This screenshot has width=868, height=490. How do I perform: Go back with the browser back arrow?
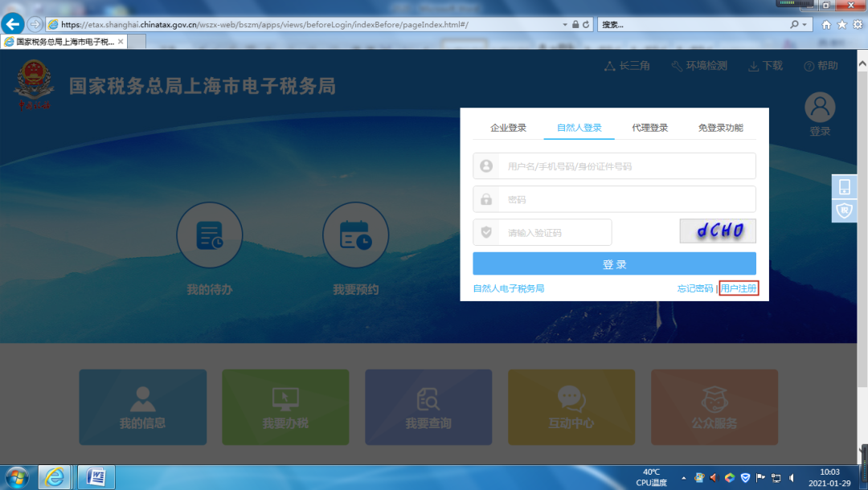[12, 24]
